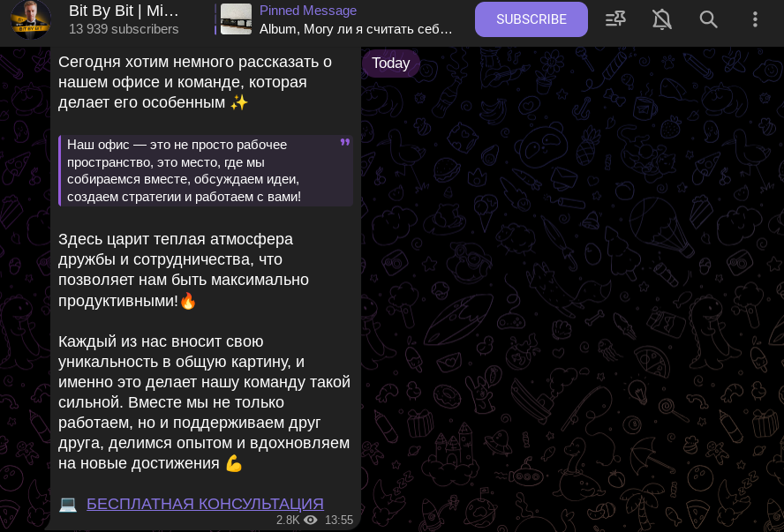
Task: Open the three-dot more options menu
Action: 755,19
